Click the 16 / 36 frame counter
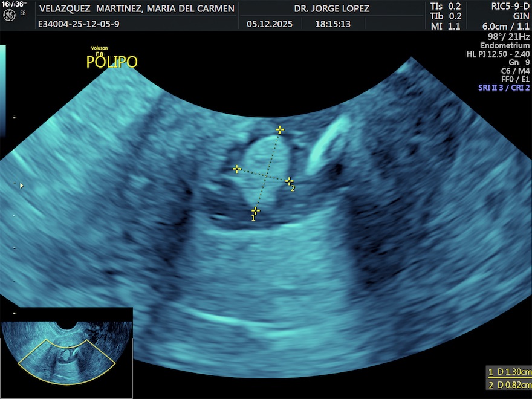532x399 pixels. 12,4
